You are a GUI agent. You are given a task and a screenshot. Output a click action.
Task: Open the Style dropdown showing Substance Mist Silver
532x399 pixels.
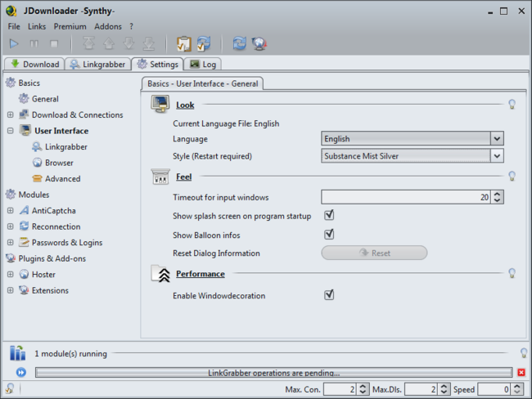[x=413, y=156]
